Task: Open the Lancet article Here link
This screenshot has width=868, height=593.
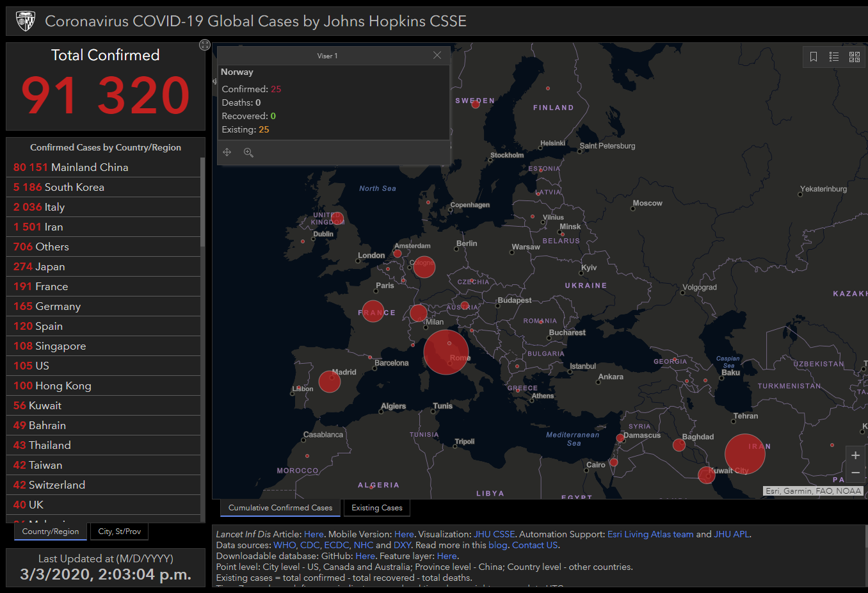Action: tap(314, 534)
